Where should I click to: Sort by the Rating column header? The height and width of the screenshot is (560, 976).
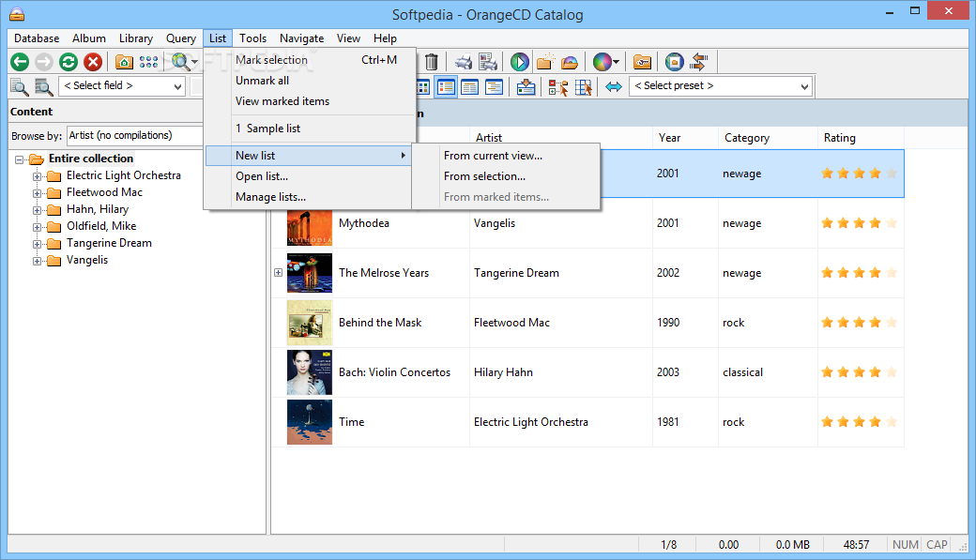click(x=861, y=138)
